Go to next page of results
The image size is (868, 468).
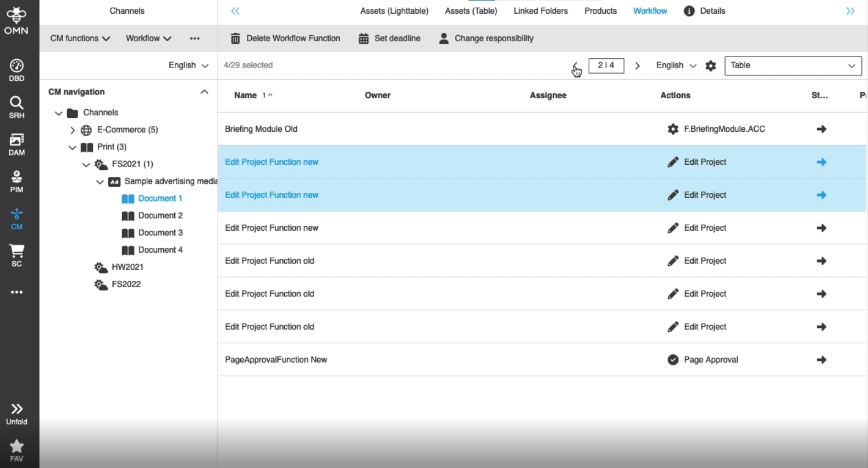click(638, 66)
